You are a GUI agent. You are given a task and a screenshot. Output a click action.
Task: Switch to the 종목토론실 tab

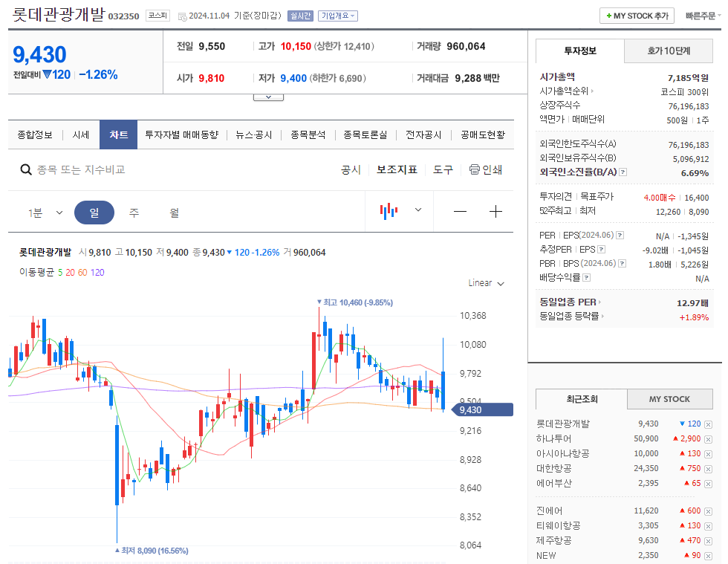tap(365, 134)
